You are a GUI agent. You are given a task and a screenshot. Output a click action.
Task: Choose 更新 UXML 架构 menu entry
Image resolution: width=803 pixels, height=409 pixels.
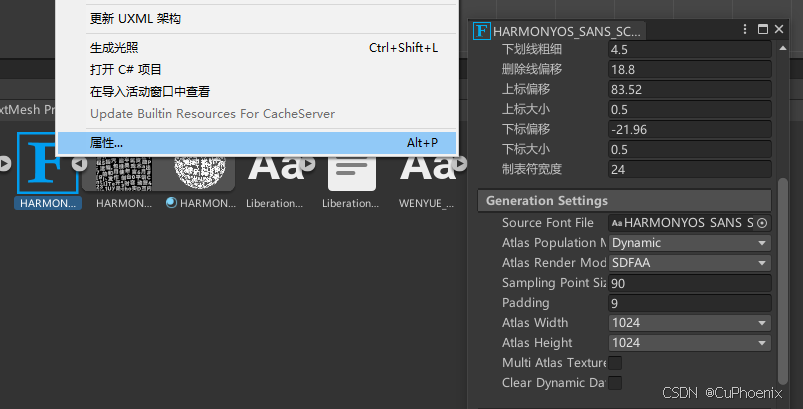257,19
